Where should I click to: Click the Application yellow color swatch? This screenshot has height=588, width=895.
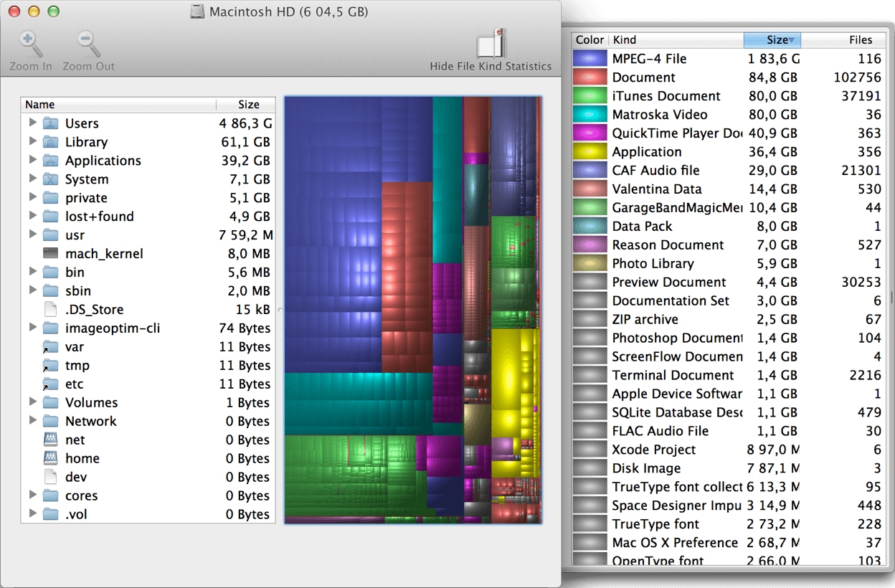point(590,152)
